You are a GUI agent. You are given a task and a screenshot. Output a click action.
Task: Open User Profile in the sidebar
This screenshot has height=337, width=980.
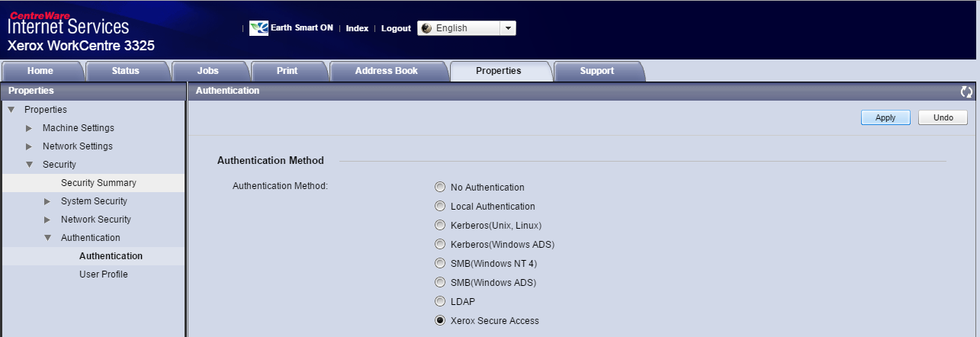coord(103,274)
